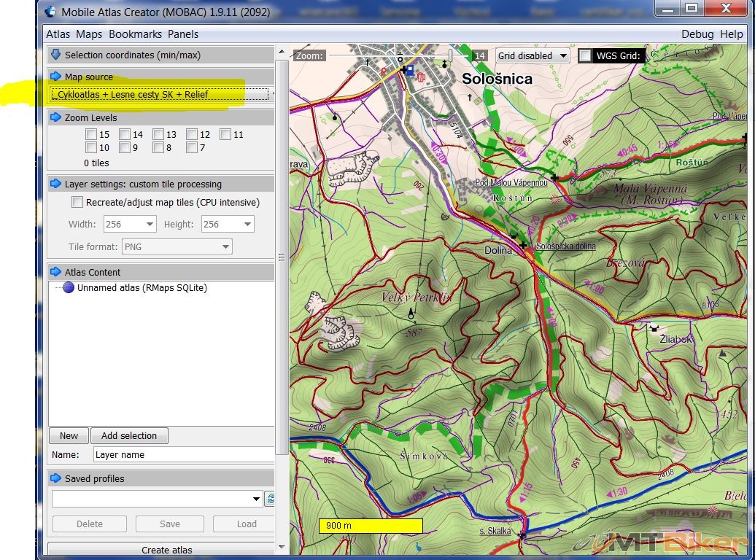Click the refresh icon beside the profiles dropdown
The width and height of the screenshot is (755, 560).
(x=270, y=499)
